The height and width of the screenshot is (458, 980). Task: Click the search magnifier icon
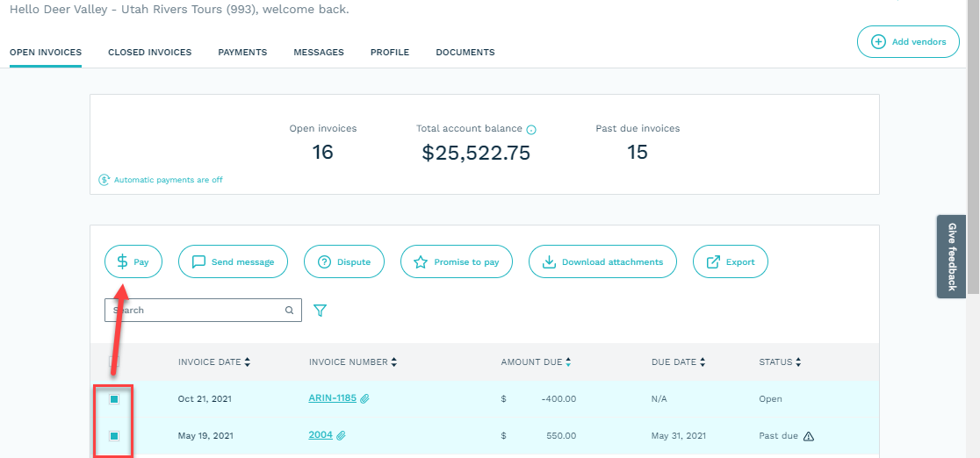pos(289,311)
